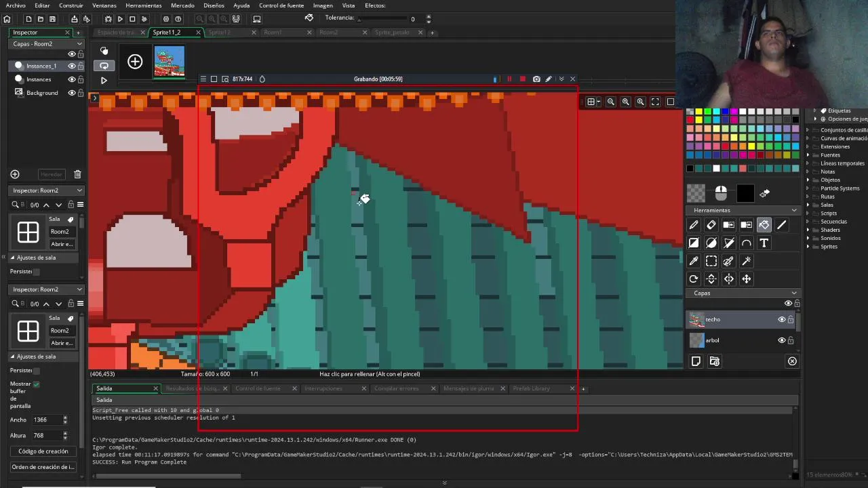The image size is (868, 488).
Task: Select the rectangular selection tool
Action: point(711,261)
